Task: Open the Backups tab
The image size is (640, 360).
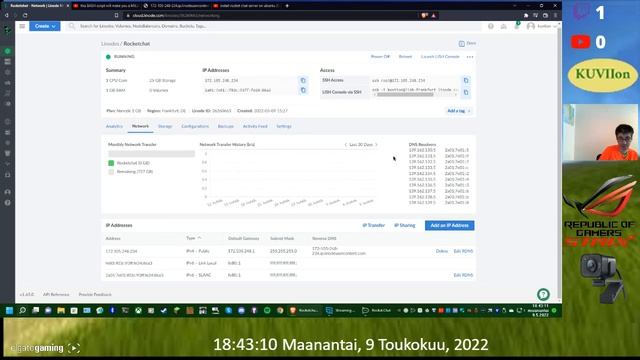Action: pyautogui.click(x=226, y=127)
